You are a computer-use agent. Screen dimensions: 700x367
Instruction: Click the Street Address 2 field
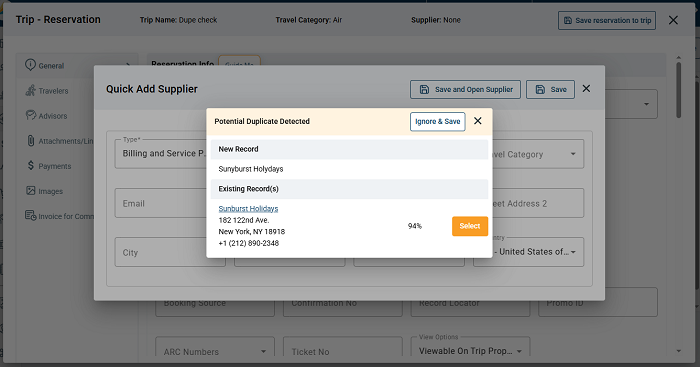pyautogui.click(x=538, y=203)
